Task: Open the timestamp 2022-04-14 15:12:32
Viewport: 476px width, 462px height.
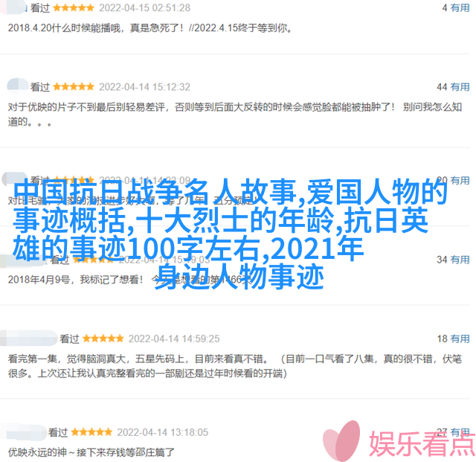Action: 145,87
